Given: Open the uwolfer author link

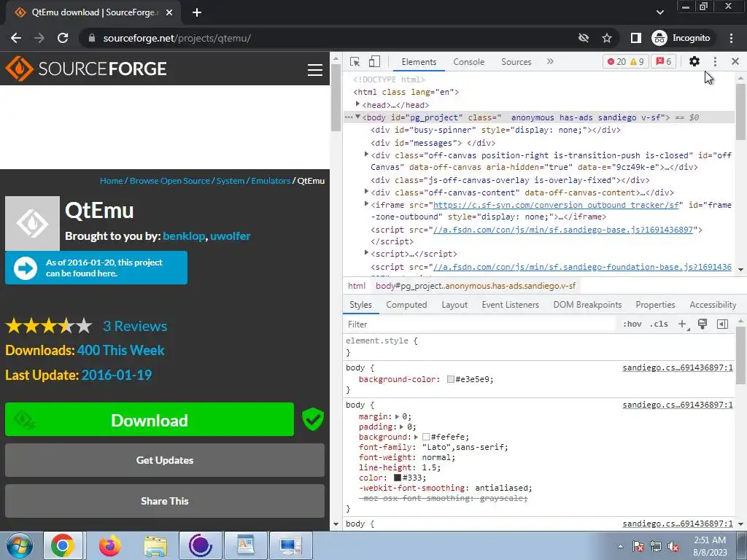Looking at the screenshot, I should (230, 236).
